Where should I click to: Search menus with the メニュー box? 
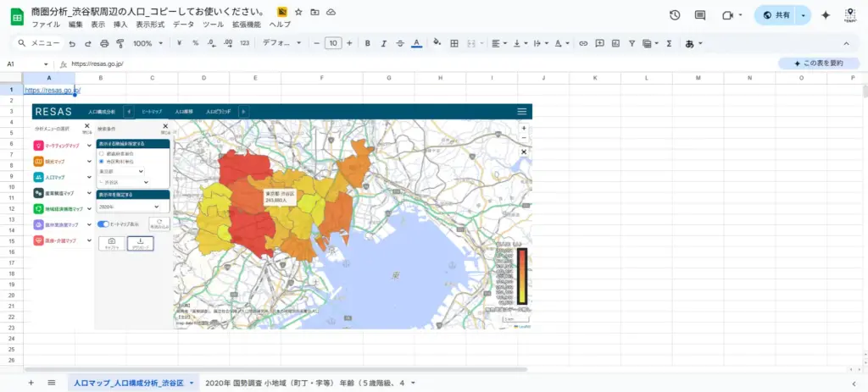pos(38,43)
